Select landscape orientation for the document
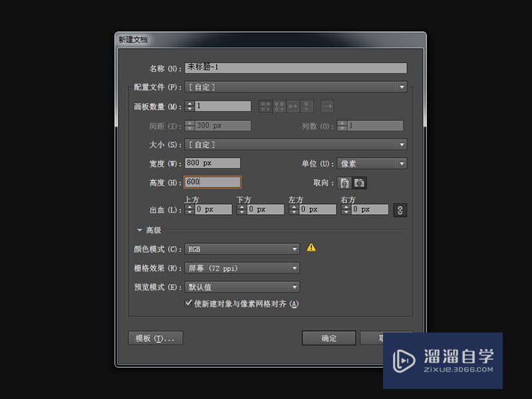This screenshot has width=532, height=399. tap(360, 182)
